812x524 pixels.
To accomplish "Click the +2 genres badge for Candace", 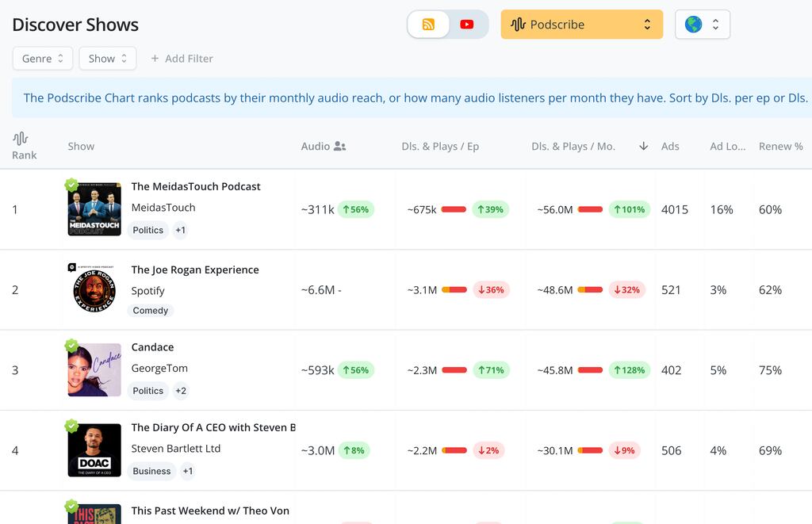I will pos(181,391).
